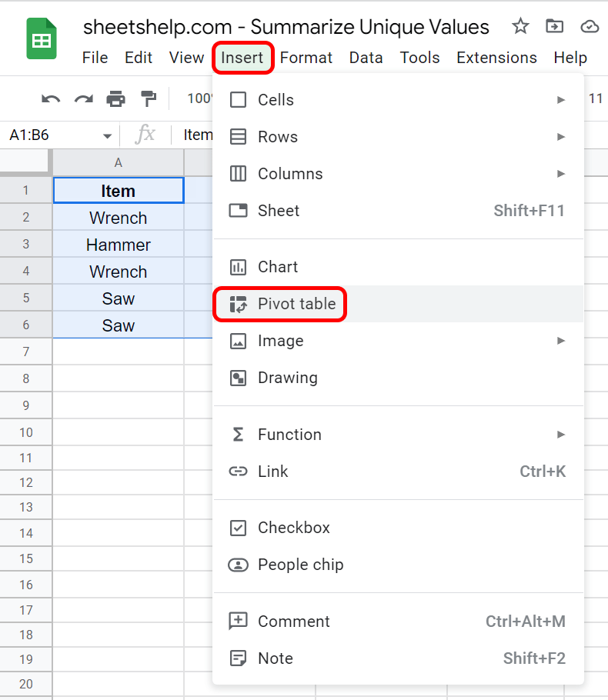Select Sheet with Shift+F11 shortcut

(x=398, y=210)
